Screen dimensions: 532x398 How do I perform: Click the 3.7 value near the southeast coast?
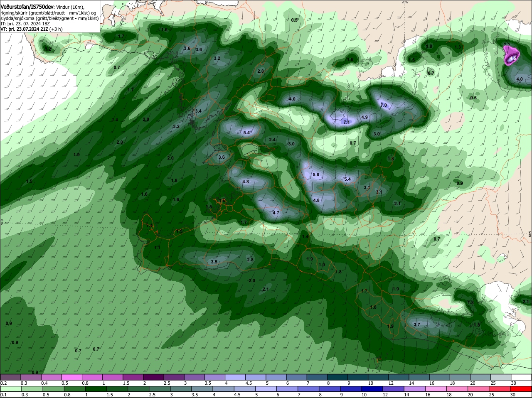tap(417, 324)
